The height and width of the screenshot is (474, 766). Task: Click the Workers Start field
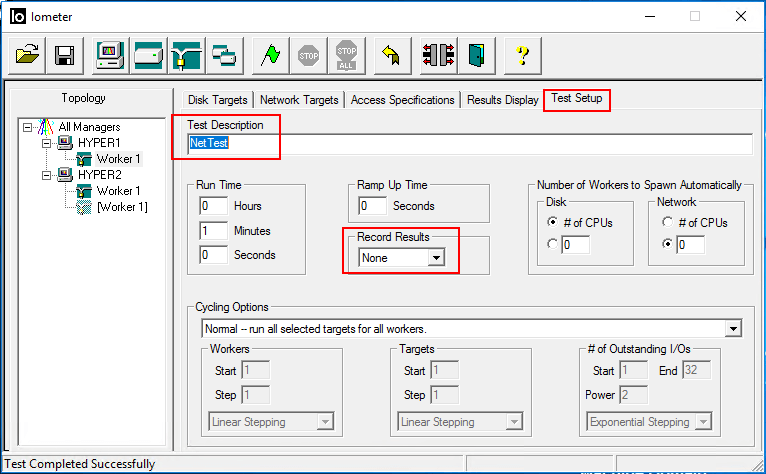point(255,370)
